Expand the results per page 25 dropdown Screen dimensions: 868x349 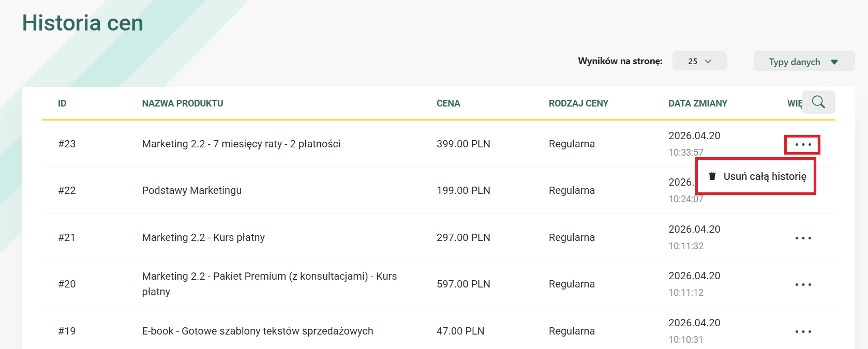699,61
